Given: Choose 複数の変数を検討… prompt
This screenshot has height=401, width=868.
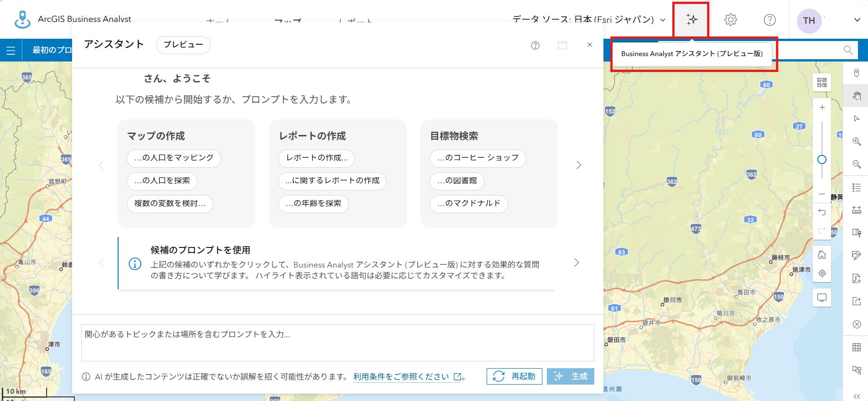Looking at the screenshot, I should coord(170,204).
